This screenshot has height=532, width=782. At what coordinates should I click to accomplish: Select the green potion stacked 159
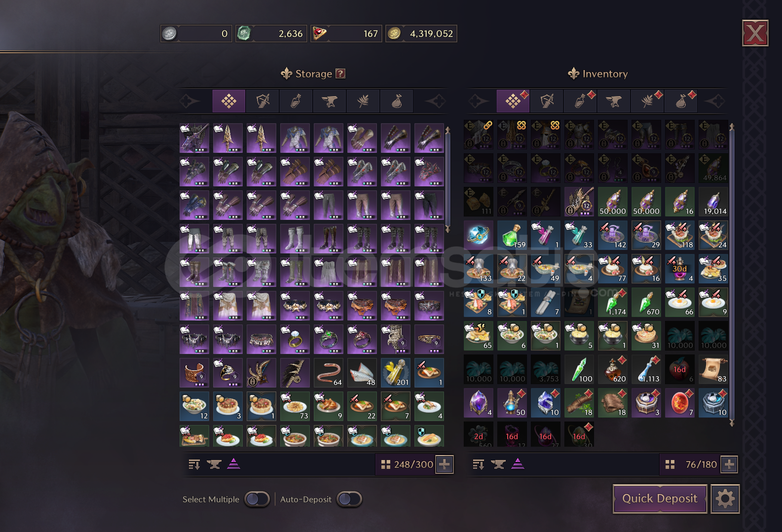[x=512, y=235]
